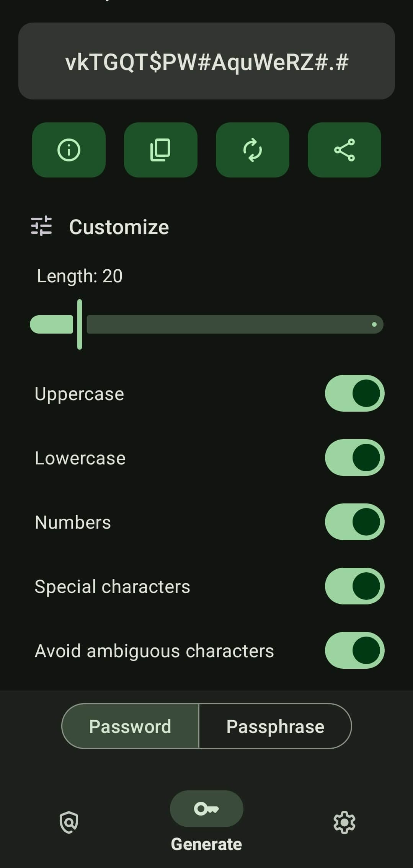Viewport: 413px width, 868px height.
Task: Share the generated password
Action: [x=344, y=150]
